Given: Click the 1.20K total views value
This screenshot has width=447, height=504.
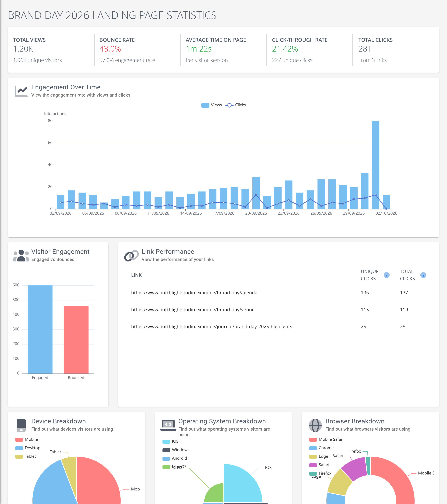Looking at the screenshot, I should [x=23, y=49].
